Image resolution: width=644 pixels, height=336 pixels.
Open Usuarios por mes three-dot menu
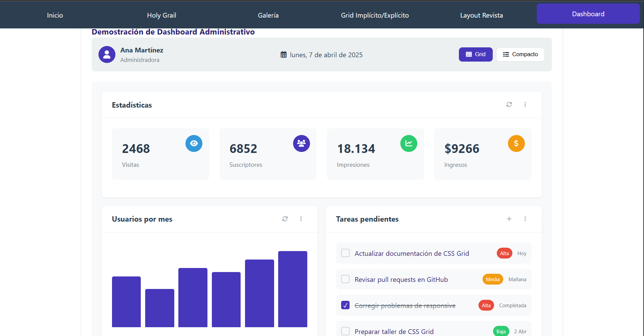(x=301, y=219)
